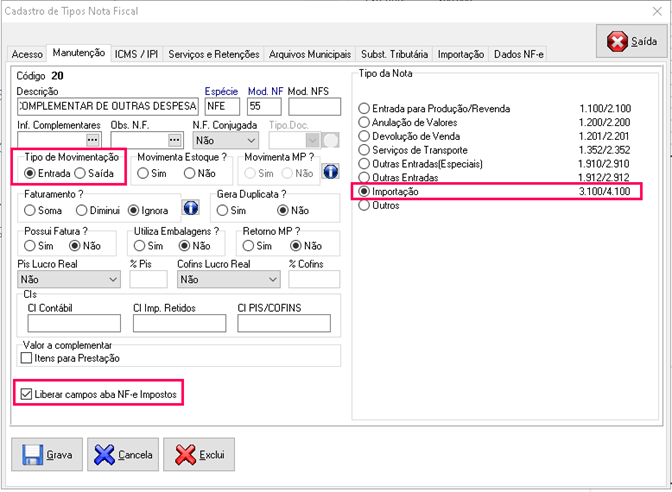
Task: Open the Dados NF-e tab
Action: tap(518, 54)
